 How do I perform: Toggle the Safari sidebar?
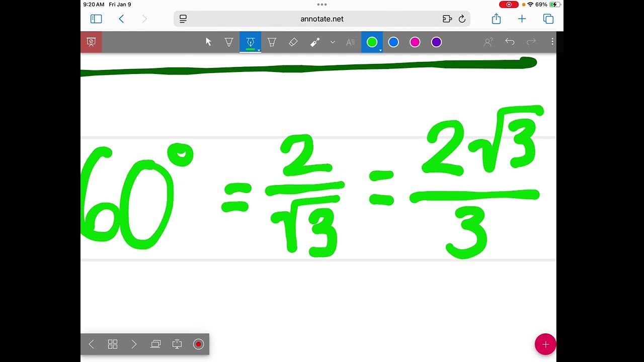coord(96,19)
